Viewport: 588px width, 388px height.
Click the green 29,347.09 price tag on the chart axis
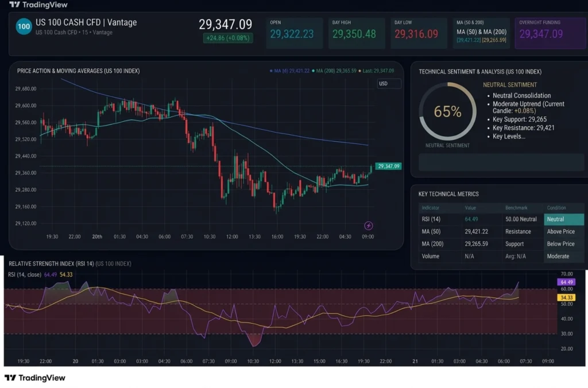[x=389, y=166]
